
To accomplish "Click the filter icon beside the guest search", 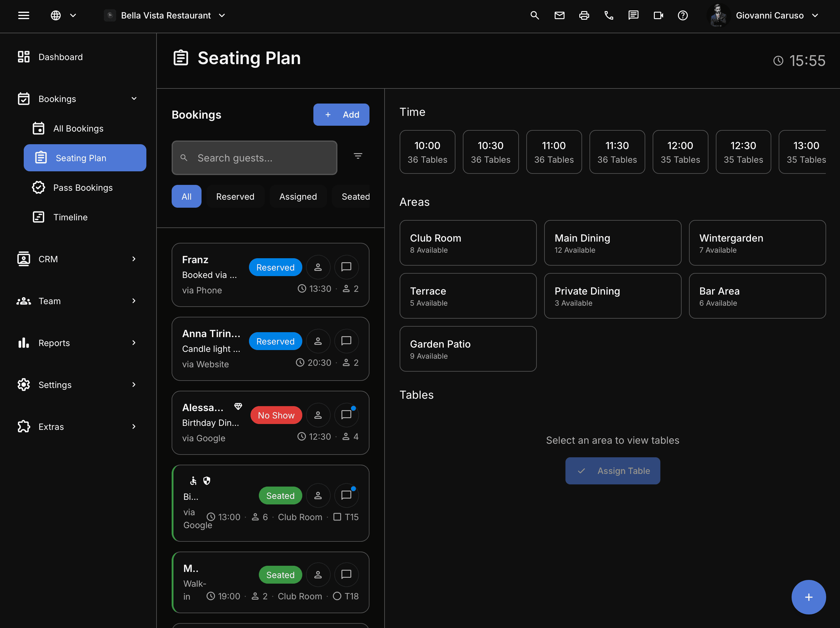I will [358, 156].
